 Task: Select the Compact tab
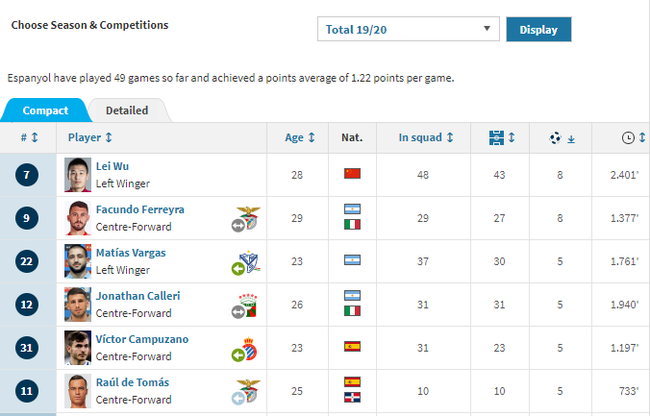pyautogui.click(x=45, y=111)
